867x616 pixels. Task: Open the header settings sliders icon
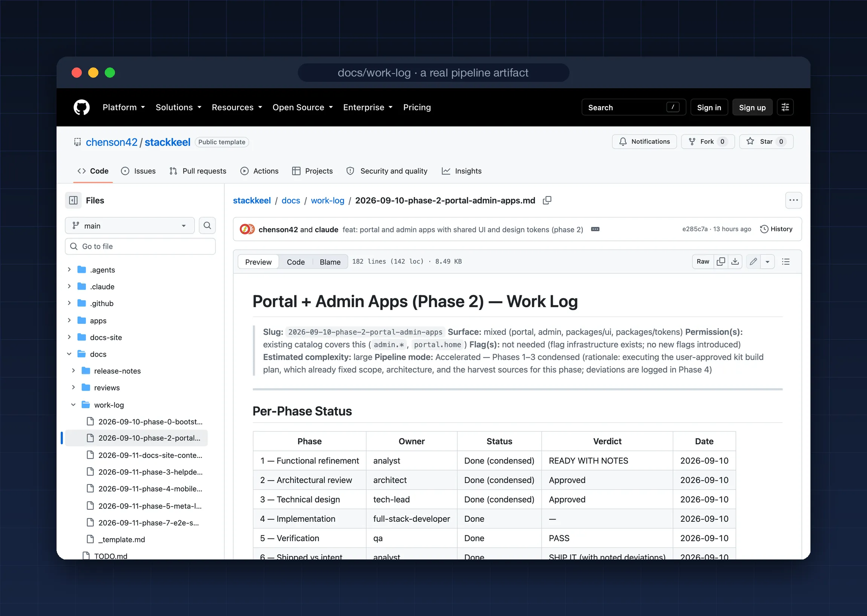[x=785, y=107]
